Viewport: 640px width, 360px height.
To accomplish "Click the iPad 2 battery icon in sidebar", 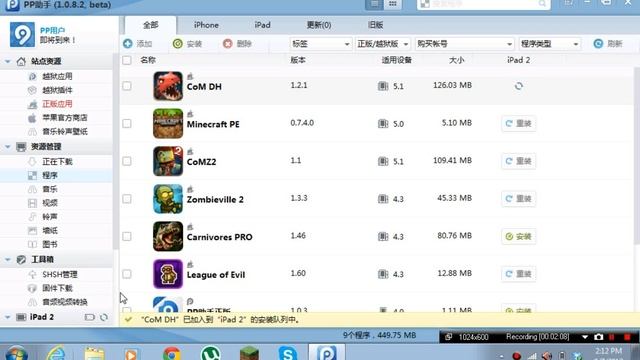I will 89,317.
